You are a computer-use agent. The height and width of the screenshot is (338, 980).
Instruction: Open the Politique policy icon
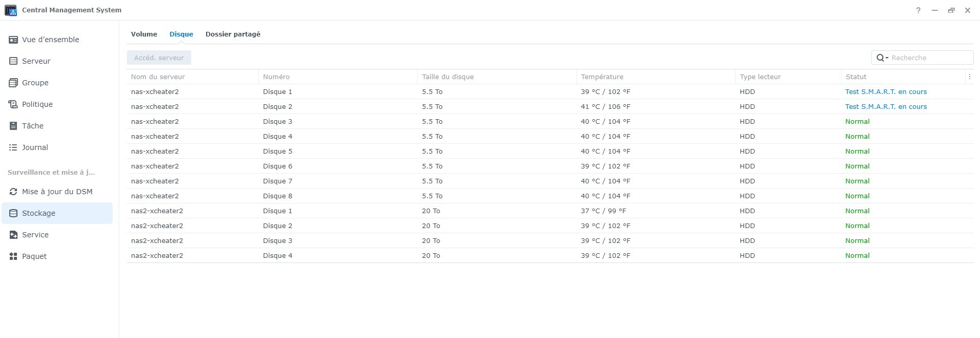pos(13,104)
